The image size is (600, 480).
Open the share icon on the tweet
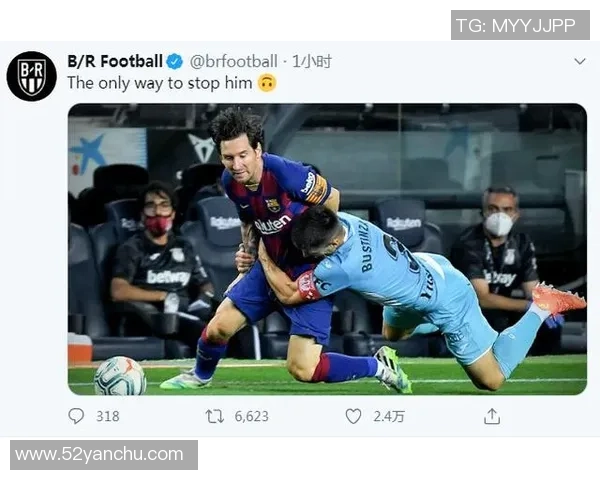[491, 416]
